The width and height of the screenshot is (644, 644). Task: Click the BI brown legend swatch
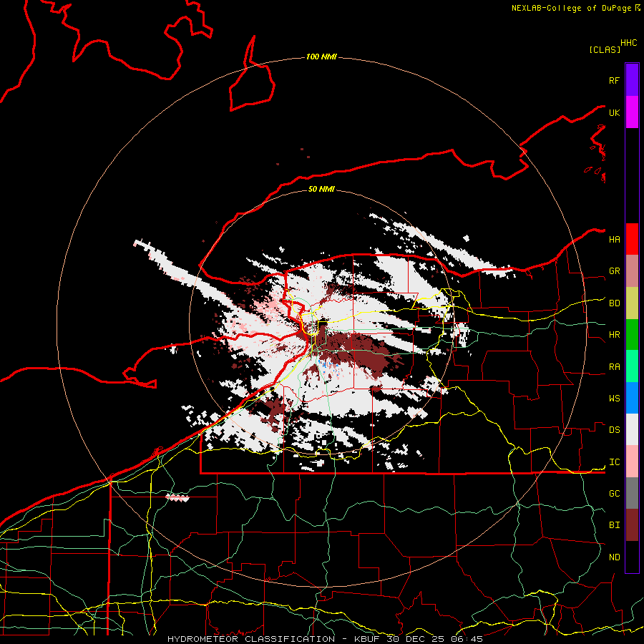click(632, 525)
